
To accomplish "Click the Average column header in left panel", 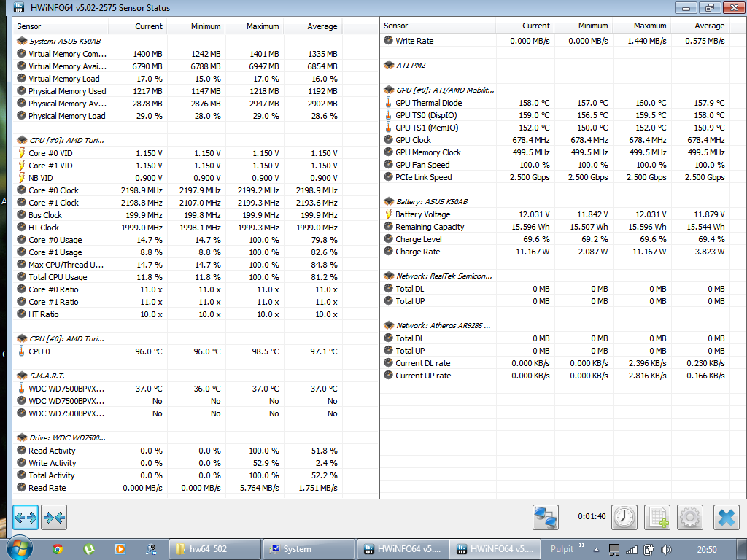I will 313,27.
